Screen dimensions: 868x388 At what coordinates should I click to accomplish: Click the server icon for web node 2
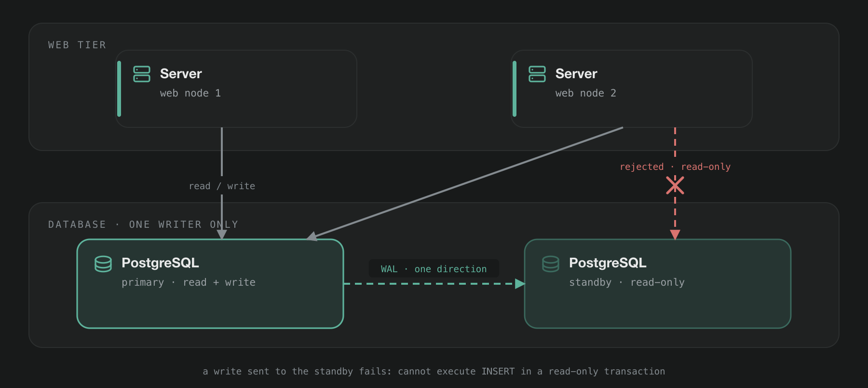click(x=537, y=74)
